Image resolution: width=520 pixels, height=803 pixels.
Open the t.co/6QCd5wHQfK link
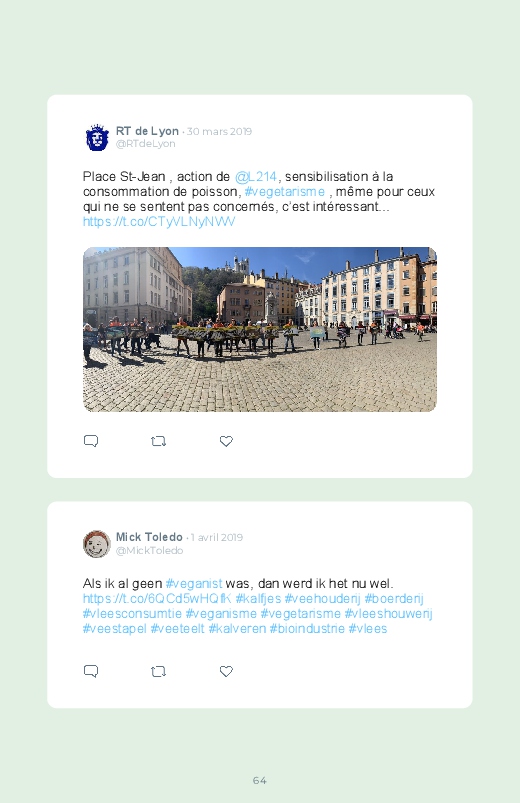(x=157, y=598)
